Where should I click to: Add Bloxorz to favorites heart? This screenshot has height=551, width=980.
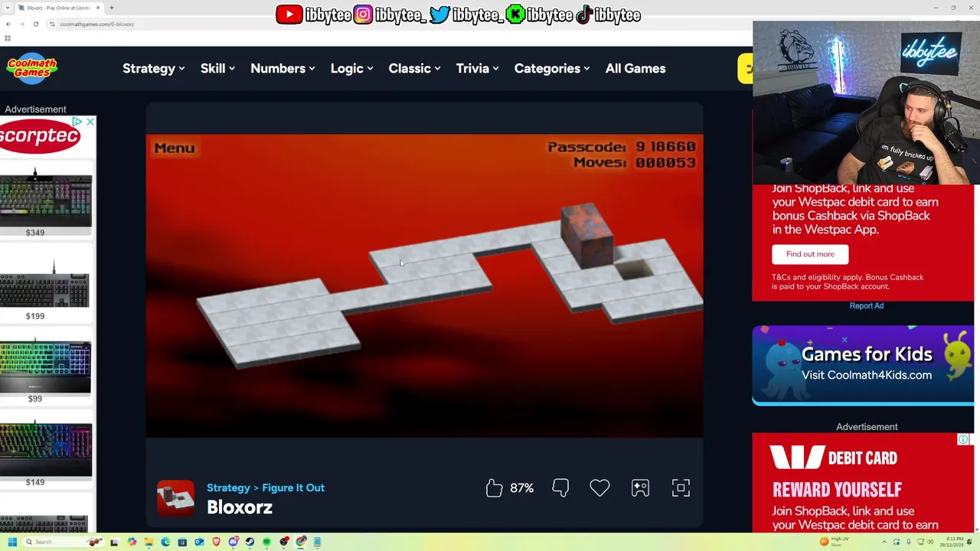599,487
